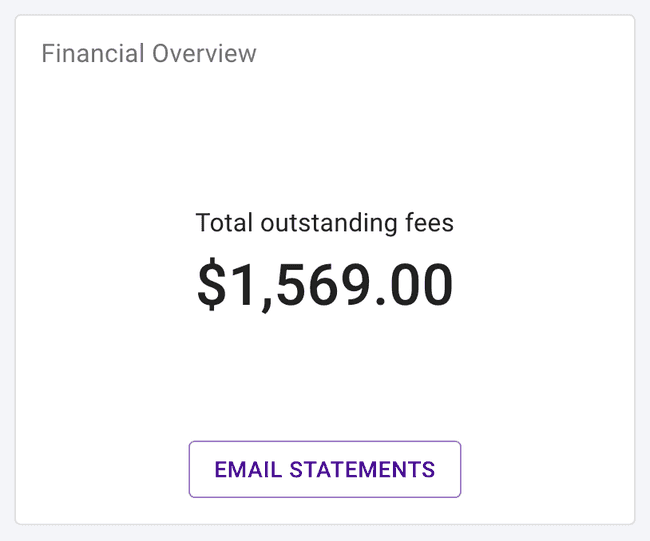650x541 pixels.
Task: Click the $1,569.00 outstanding amount
Action: pyautogui.click(x=324, y=284)
